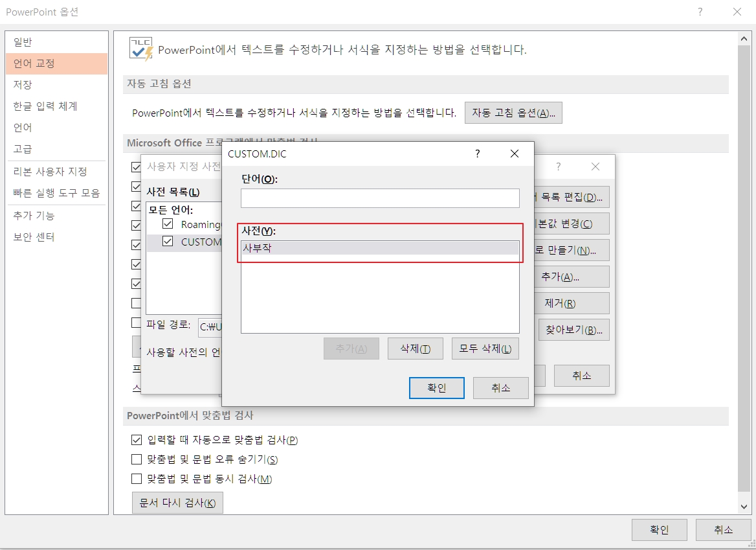Image resolution: width=756 pixels, height=550 pixels.
Task: Click 새로 만들기(N) button
Action: tap(572, 251)
